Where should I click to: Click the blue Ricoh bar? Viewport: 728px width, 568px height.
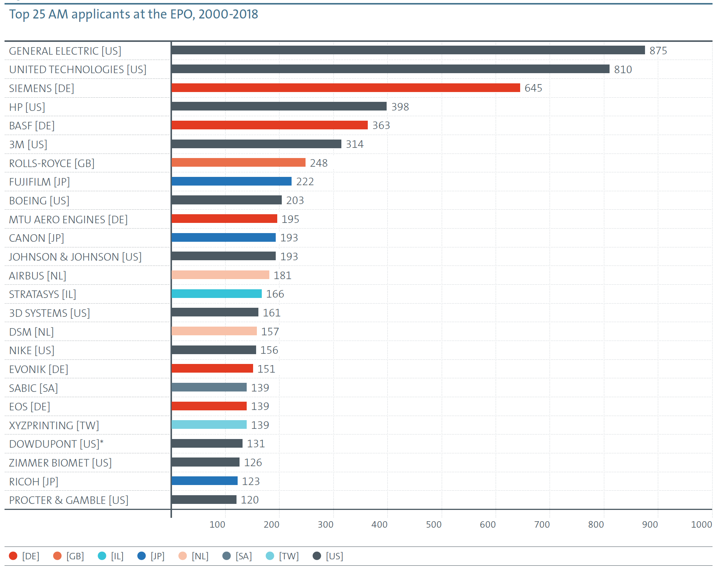pyautogui.click(x=204, y=481)
